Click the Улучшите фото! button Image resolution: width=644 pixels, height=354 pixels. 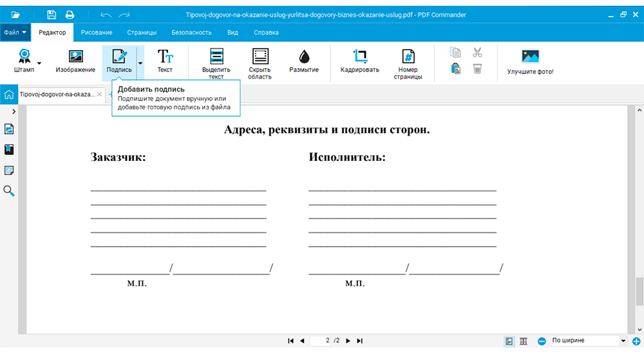point(530,62)
